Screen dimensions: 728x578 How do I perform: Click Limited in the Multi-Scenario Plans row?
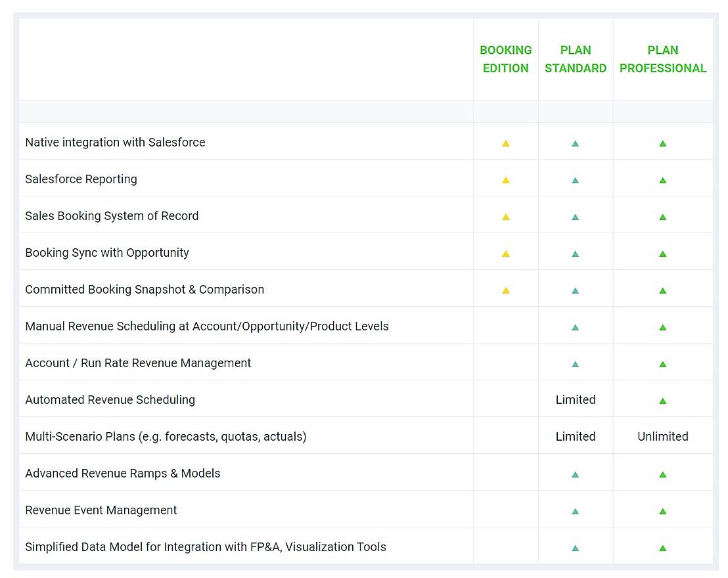[575, 437]
